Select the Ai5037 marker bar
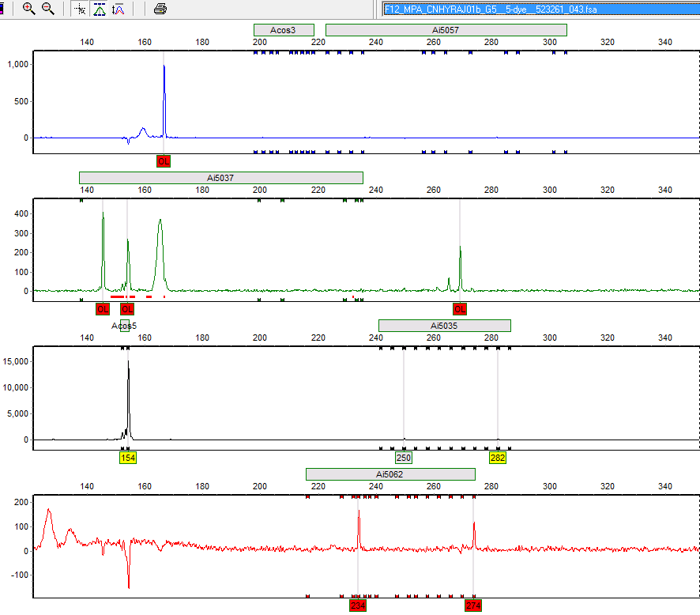The image size is (700, 615). (220, 178)
